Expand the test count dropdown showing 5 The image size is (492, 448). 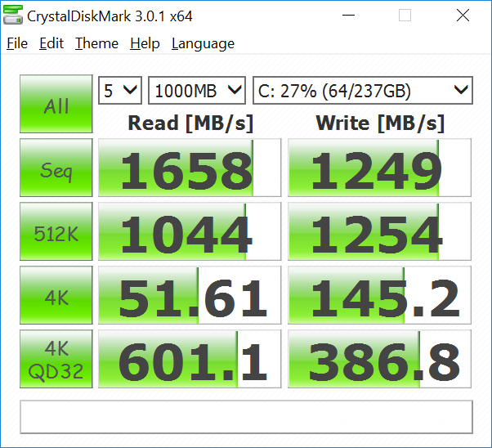point(120,91)
